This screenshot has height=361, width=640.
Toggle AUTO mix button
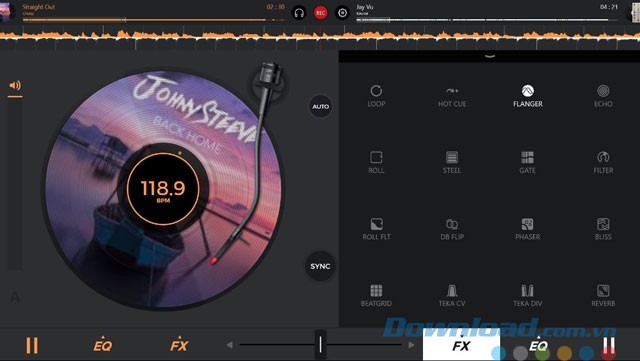point(320,107)
